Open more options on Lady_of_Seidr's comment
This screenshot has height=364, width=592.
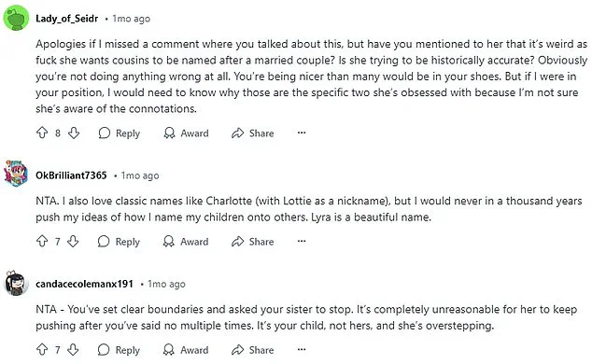302,133
